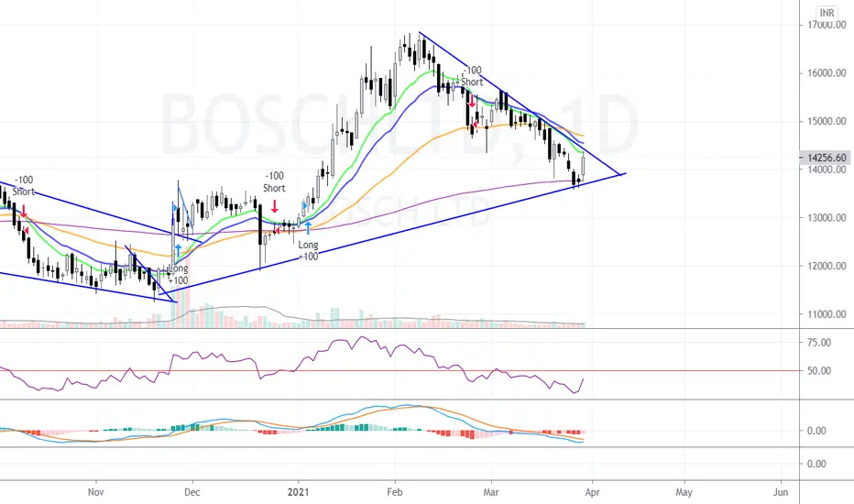The width and height of the screenshot is (854, 504).
Task: Click the 2021 label on time axis
Action: 298,492
